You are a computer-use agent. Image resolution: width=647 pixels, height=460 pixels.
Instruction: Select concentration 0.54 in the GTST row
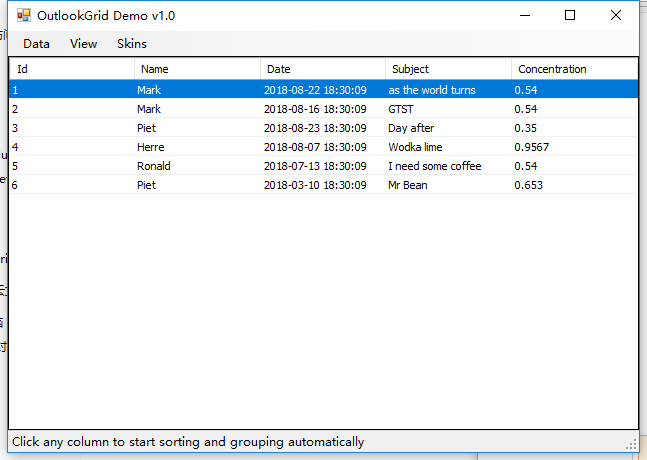coord(574,109)
